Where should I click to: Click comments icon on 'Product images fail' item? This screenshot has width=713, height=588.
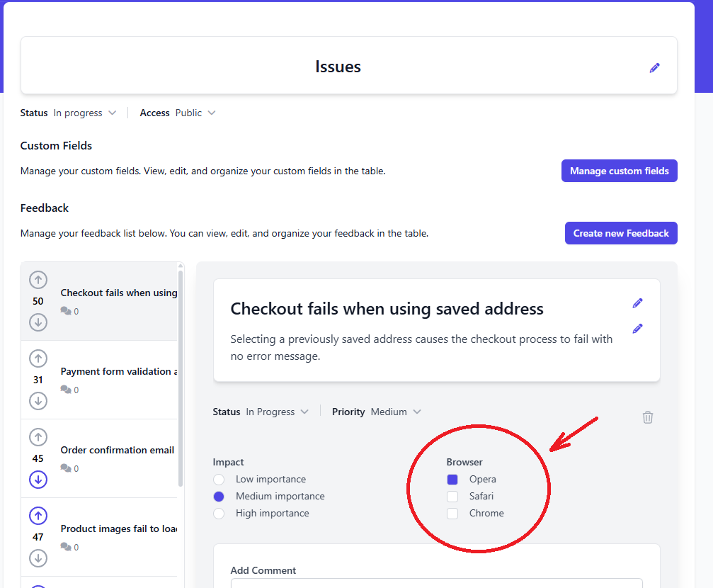66,547
